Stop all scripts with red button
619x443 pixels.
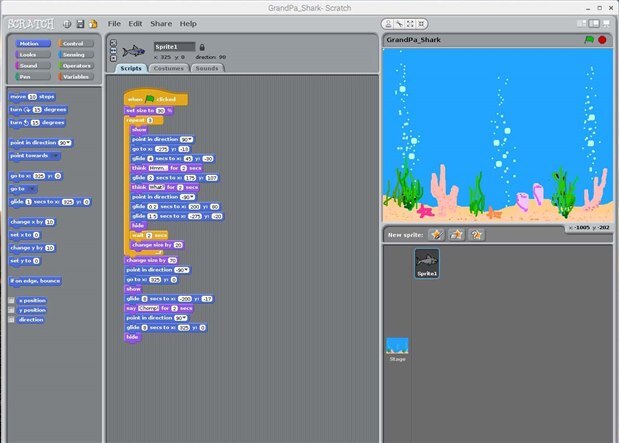click(x=602, y=40)
